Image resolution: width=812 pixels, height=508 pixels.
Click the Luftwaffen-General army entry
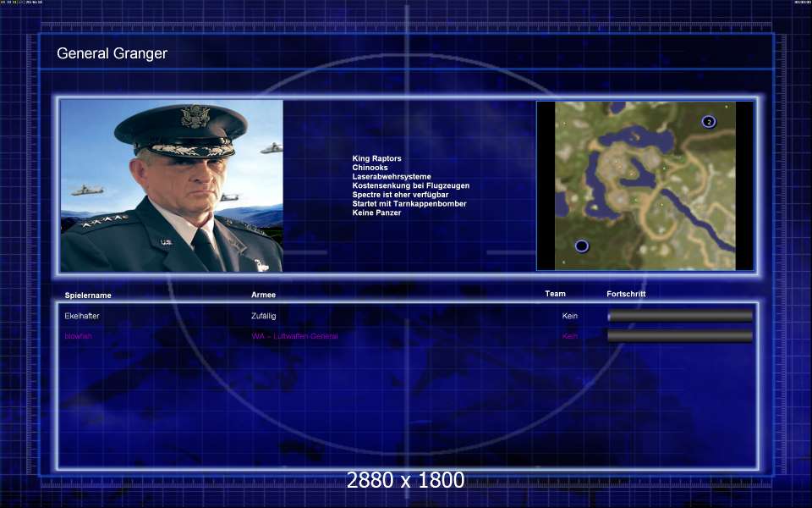294,336
